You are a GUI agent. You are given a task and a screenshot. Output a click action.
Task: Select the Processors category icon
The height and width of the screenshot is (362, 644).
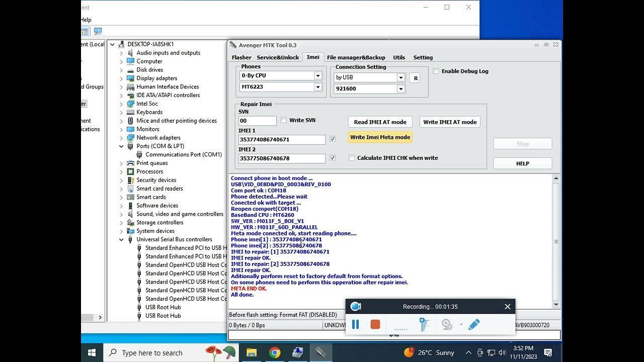click(x=130, y=171)
